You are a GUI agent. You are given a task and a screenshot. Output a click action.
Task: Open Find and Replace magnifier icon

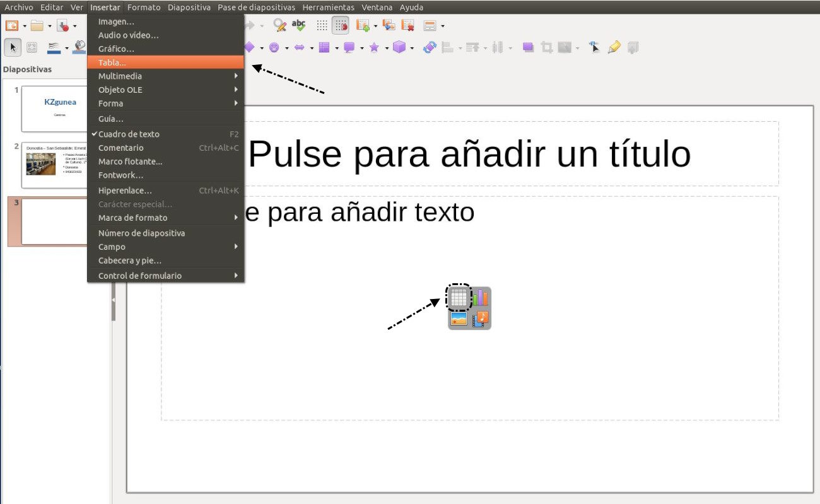pyautogui.click(x=279, y=25)
